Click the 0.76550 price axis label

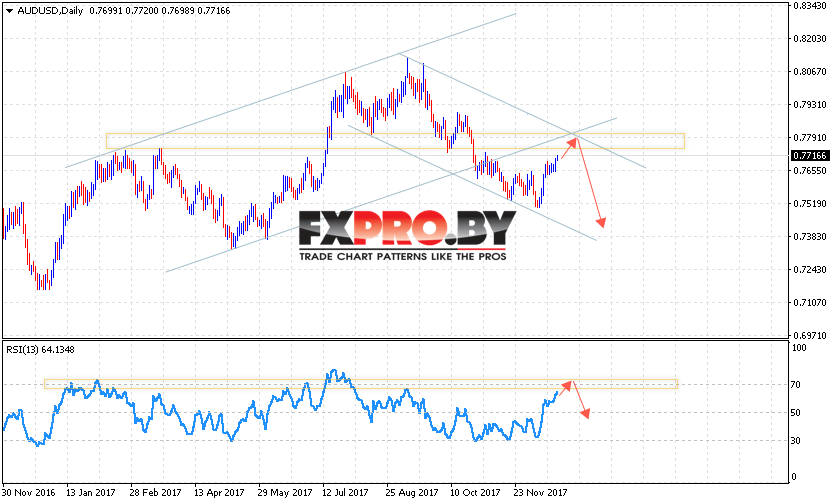[x=810, y=171]
